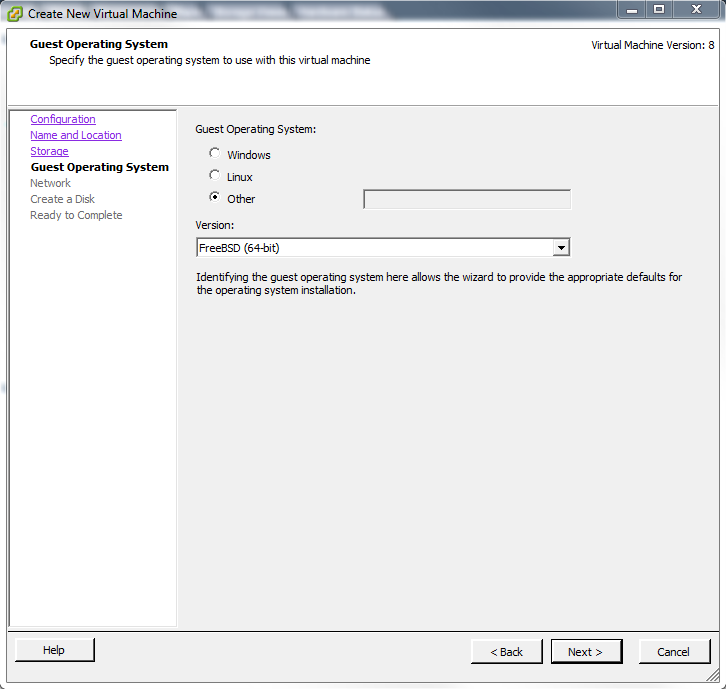Image resolution: width=726 pixels, height=689 pixels.
Task: Click the vSphere icon in title bar
Action: pos(14,13)
